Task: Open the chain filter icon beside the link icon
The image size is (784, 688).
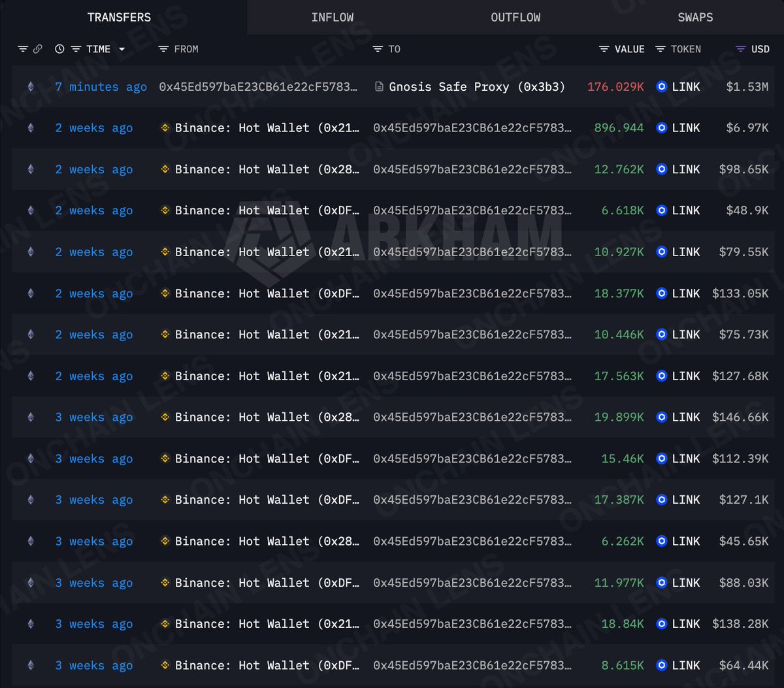Action: pyautogui.click(x=23, y=49)
